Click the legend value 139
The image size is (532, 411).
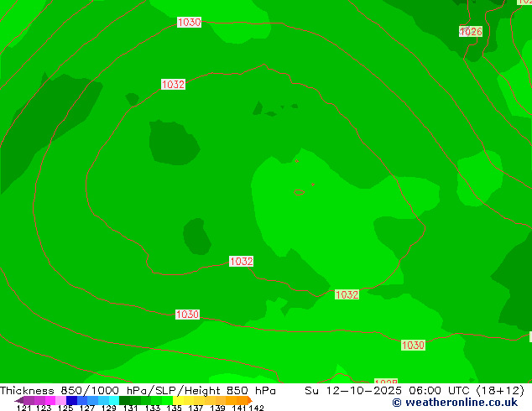[x=217, y=408]
